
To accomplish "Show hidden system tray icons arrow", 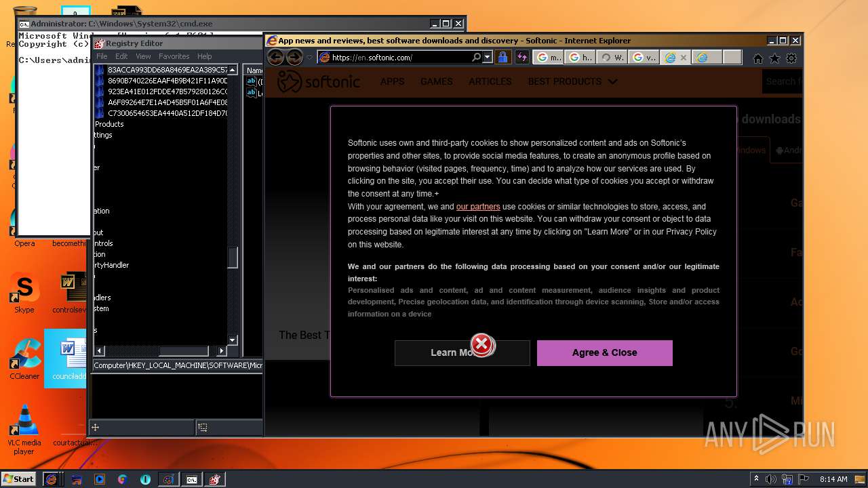I will [756, 479].
